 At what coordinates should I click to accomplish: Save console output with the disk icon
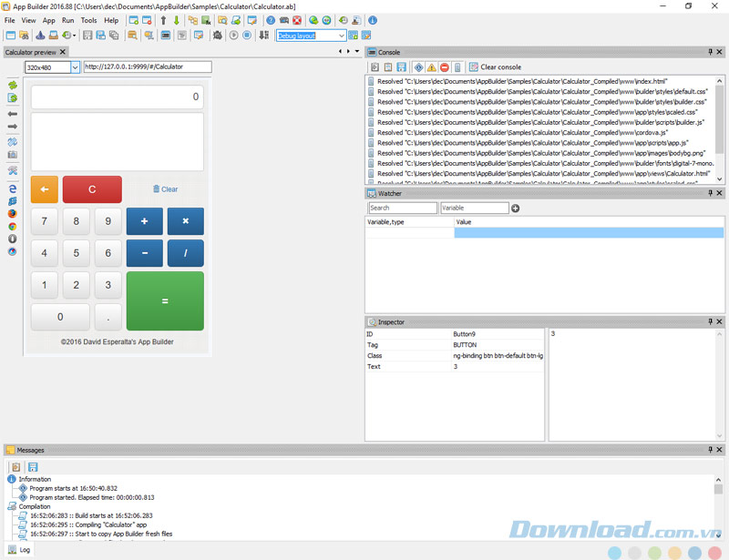401,67
